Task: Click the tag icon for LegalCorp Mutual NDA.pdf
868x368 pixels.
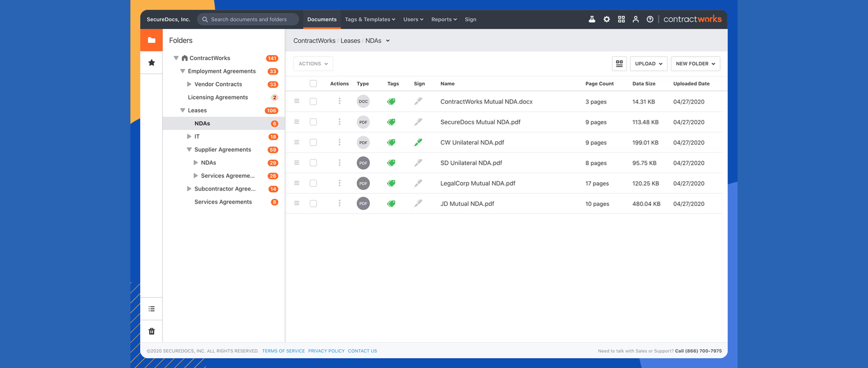Action: click(x=391, y=183)
